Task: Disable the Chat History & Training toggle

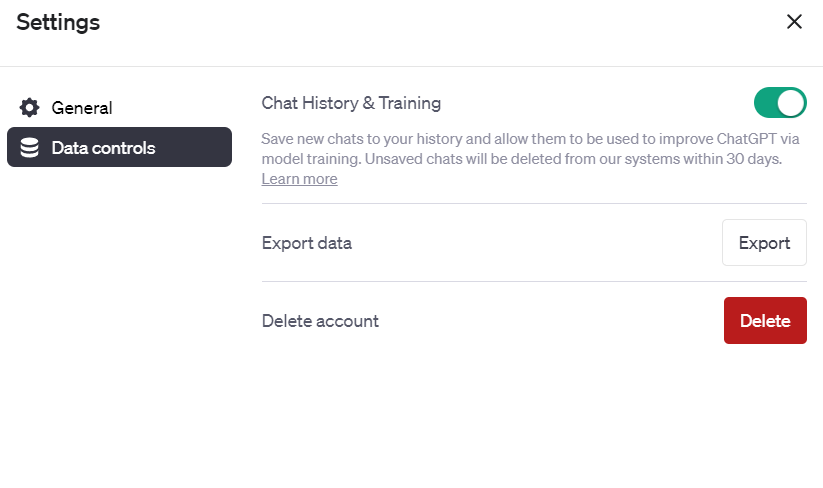Action: tap(780, 103)
